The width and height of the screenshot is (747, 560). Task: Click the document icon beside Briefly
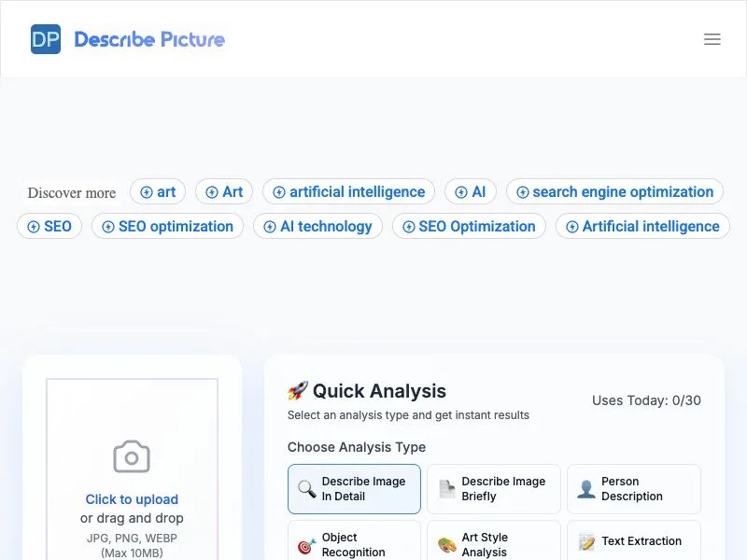447,489
